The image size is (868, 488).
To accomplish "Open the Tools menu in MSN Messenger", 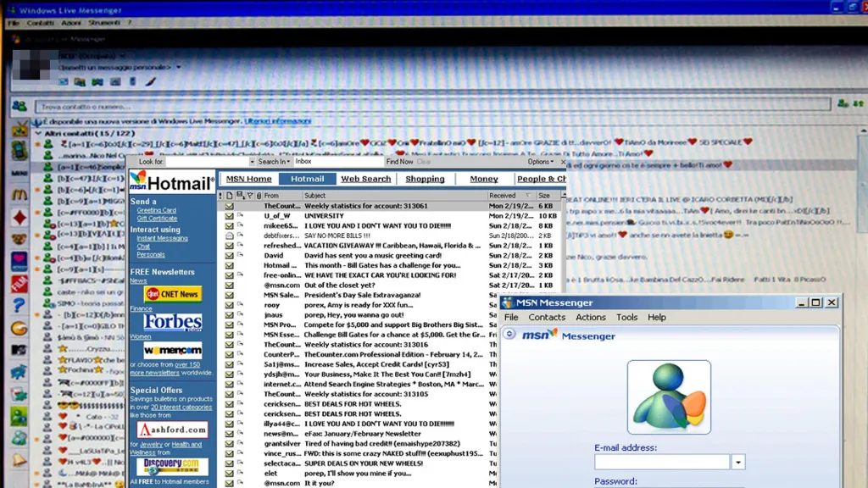I will pyautogui.click(x=626, y=318).
